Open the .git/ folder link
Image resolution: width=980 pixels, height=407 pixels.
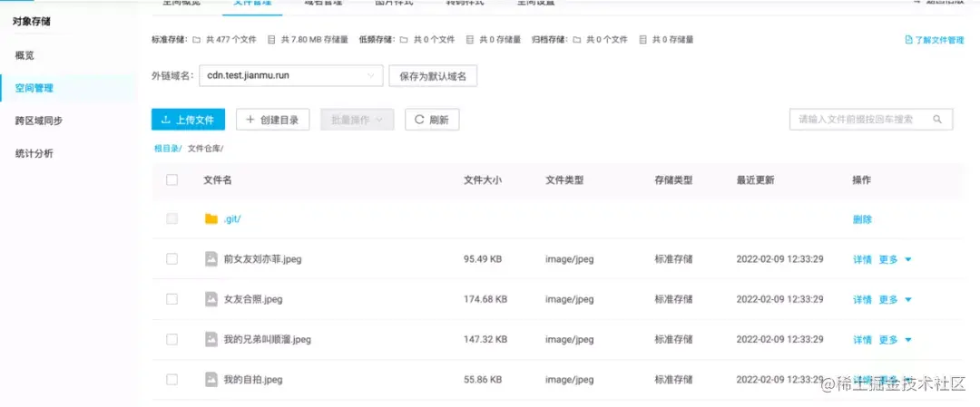232,219
